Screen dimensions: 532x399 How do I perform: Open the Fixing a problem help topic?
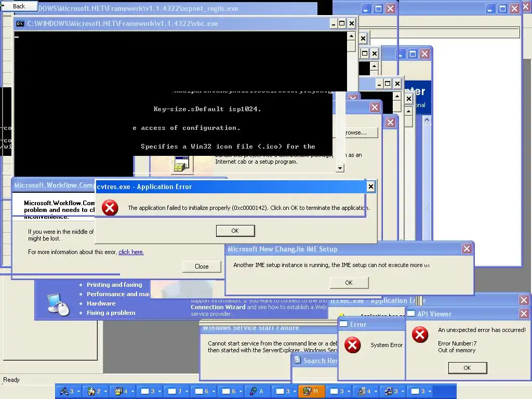pos(111,313)
